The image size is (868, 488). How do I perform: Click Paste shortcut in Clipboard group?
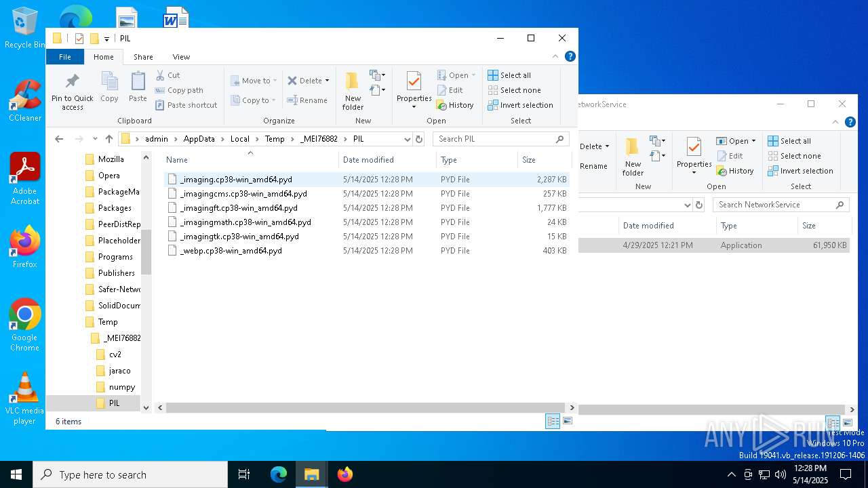click(x=186, y=105)
